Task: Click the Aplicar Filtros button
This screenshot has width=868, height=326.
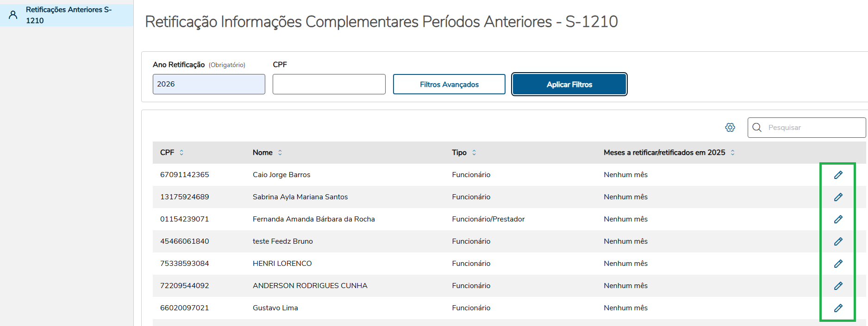Action: point(569,84)
